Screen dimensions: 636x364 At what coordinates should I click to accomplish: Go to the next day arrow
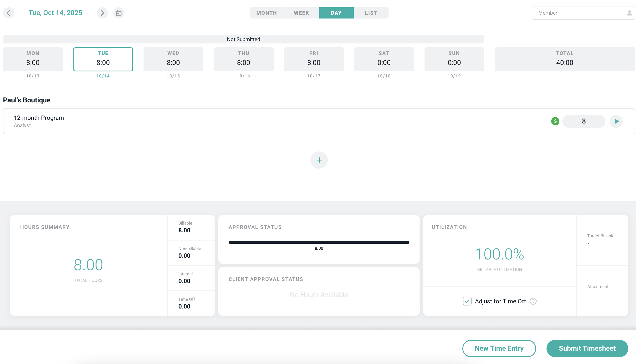tap(102, 13)
